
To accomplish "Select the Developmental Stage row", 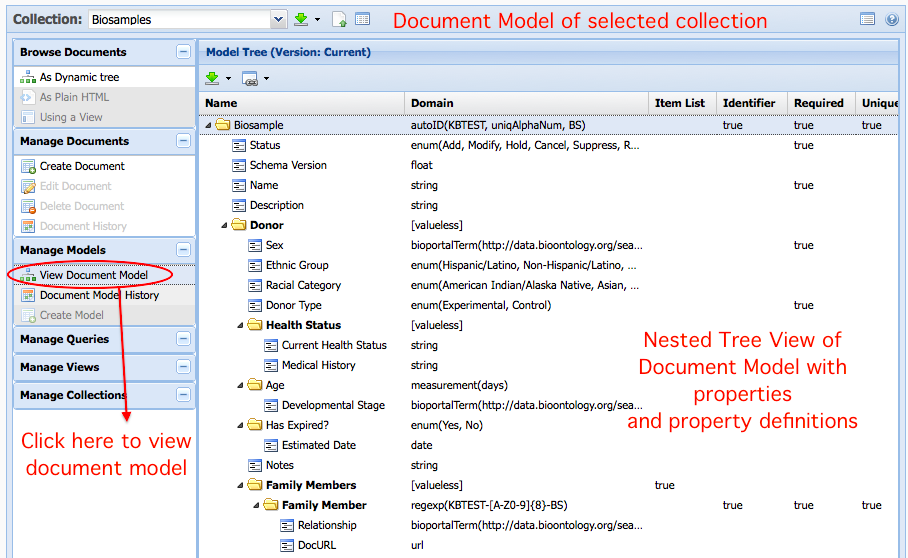I will (x=549, y=405).
